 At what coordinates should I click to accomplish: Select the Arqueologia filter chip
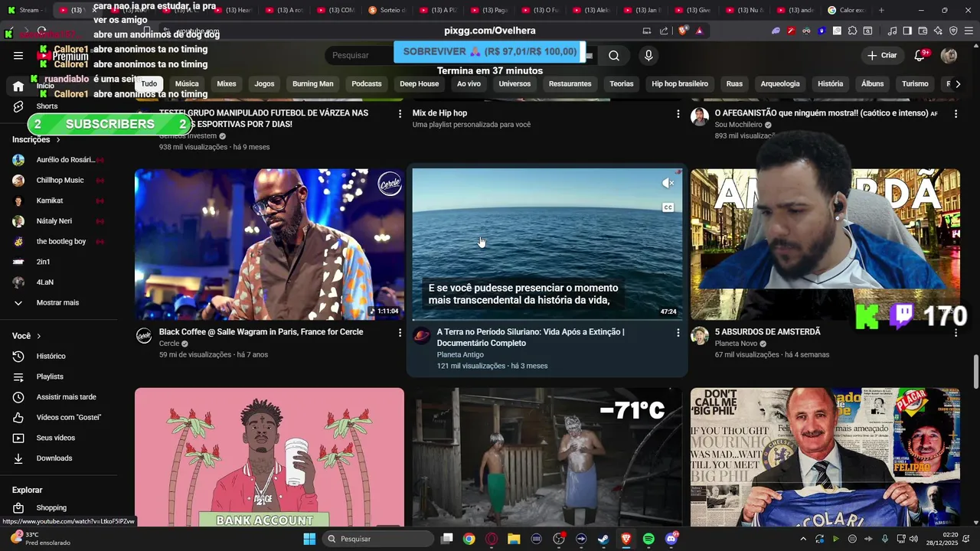780,83
